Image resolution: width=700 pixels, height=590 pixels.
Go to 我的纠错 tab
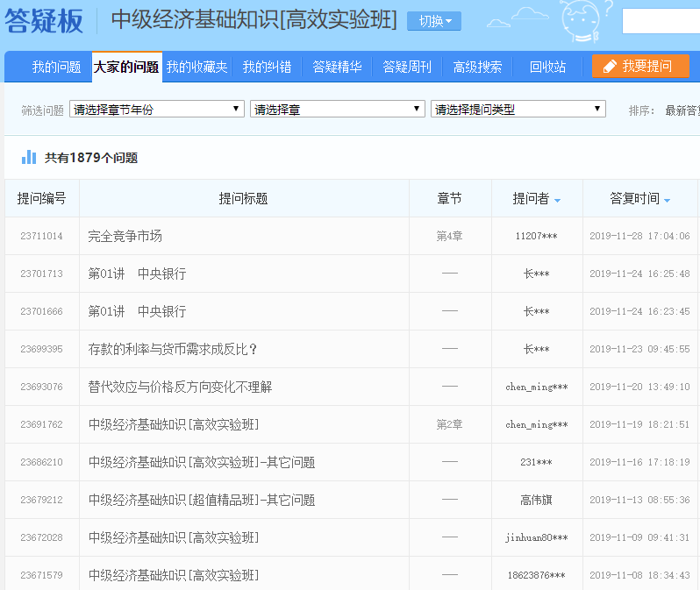[x=267, y=67]
